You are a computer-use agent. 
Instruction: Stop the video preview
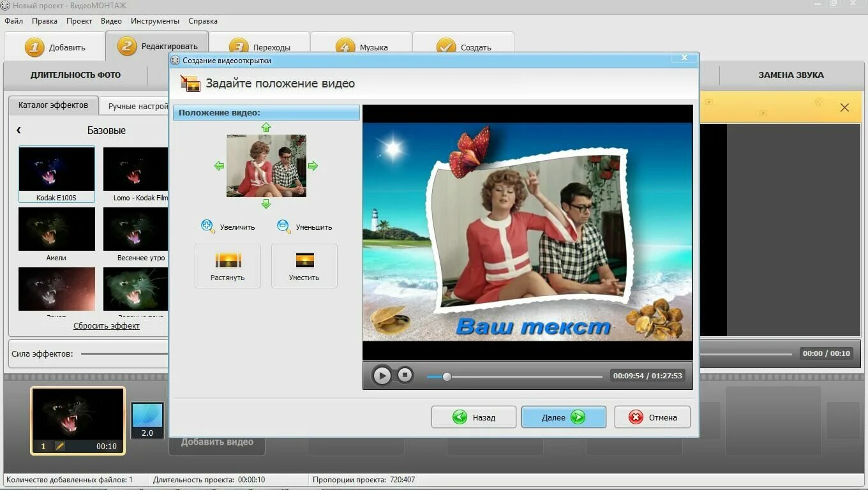[405, 375]
